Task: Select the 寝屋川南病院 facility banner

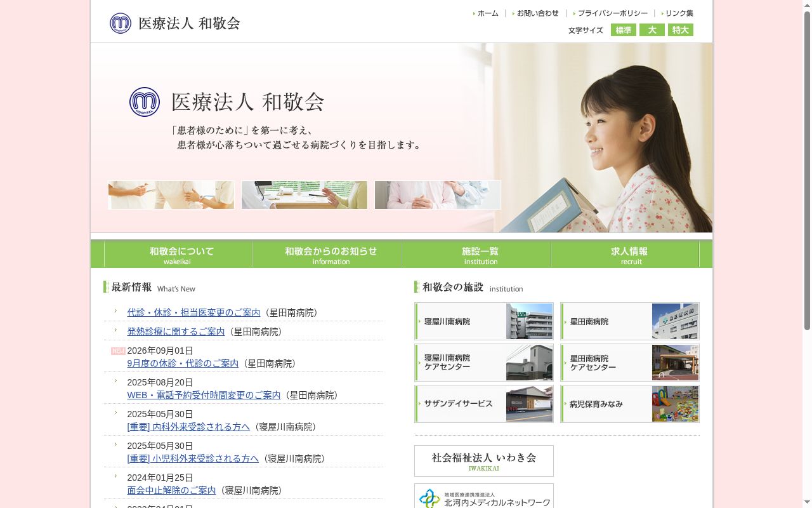Action: 484,321
